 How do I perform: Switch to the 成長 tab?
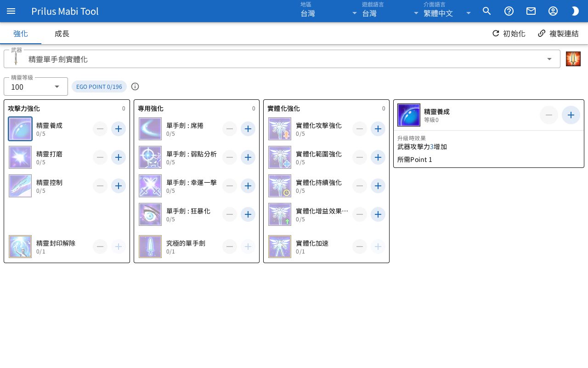[62, 34]
